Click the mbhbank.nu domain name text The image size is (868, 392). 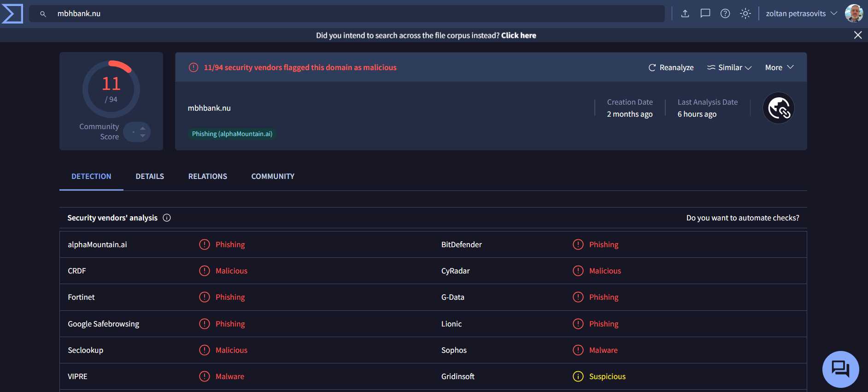[x=209, y=108]
